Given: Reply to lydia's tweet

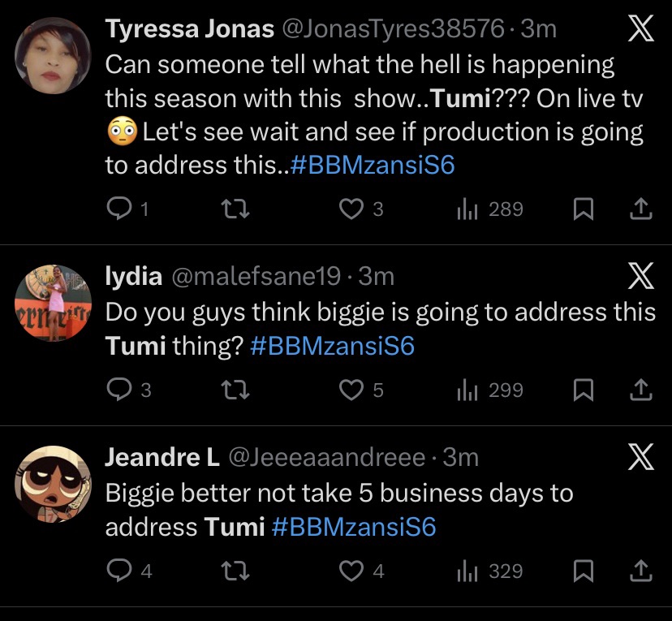Looking at the screenshot, I should point(119,390).
